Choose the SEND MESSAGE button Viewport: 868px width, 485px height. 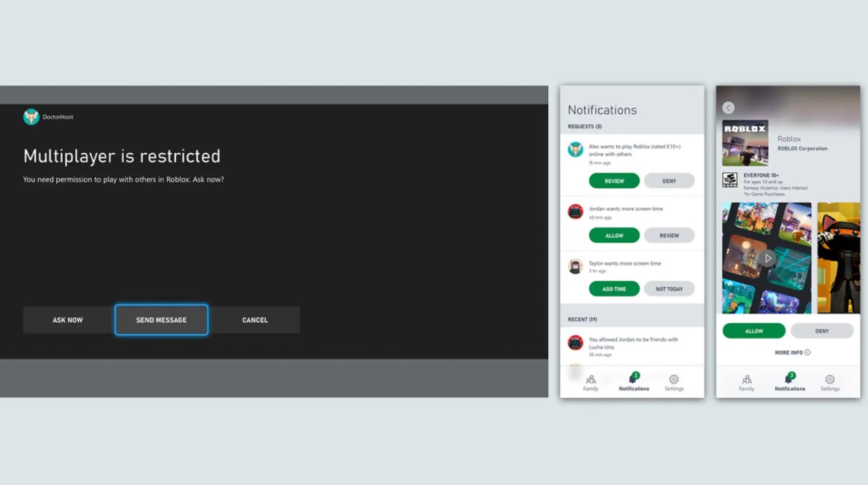click(x=161, y=320)
